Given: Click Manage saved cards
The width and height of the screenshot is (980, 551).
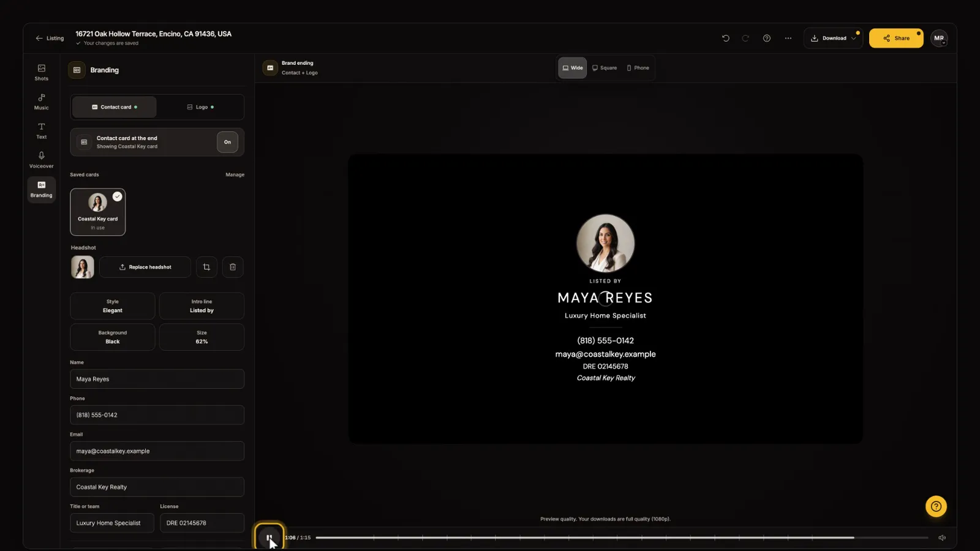Looking at the screenshot, I should coord(235,174).
